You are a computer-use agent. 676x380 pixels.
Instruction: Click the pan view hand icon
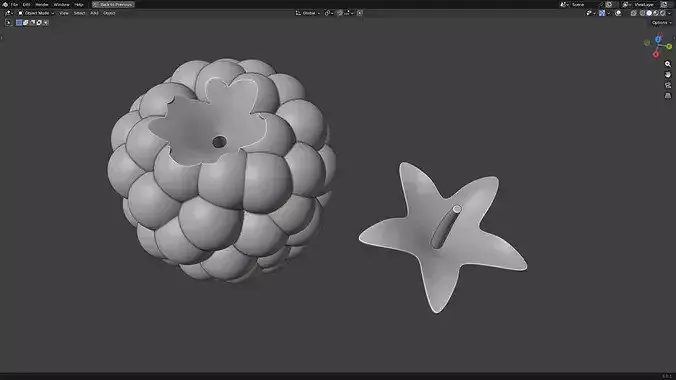[668, 74]
